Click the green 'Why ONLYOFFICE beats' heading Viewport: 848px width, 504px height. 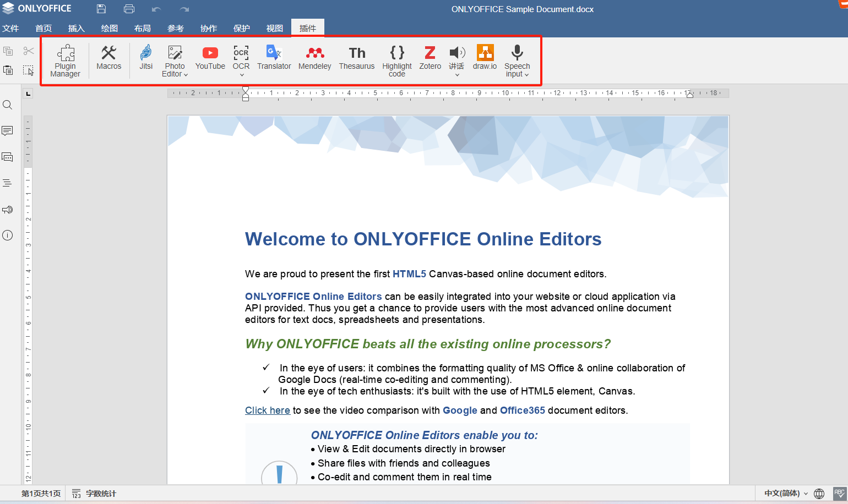tap(428, 344)
